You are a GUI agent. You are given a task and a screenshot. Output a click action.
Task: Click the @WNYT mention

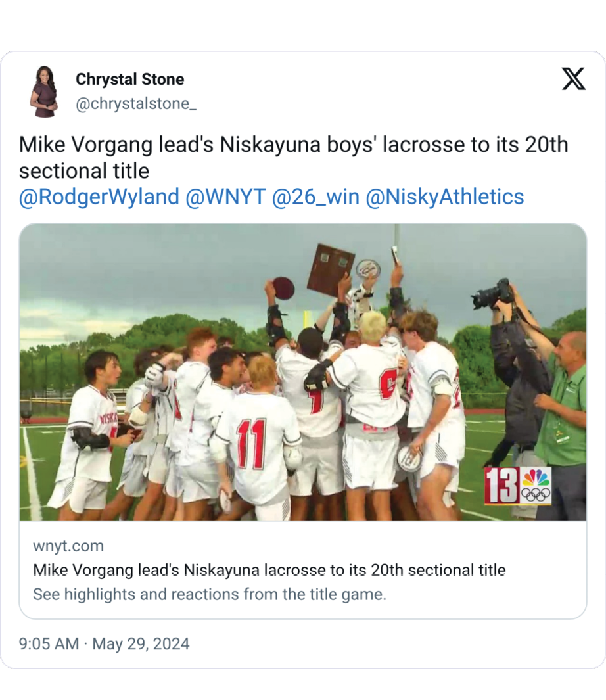coord(225,197)
